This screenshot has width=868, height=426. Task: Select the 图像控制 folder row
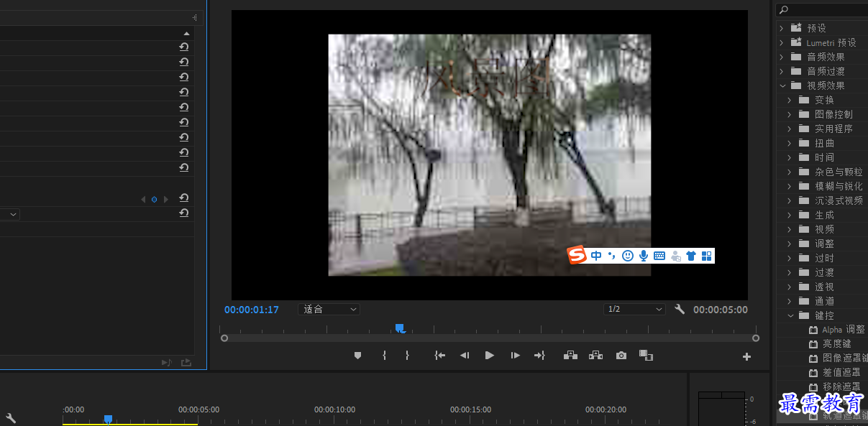click(x=822, y=114)
